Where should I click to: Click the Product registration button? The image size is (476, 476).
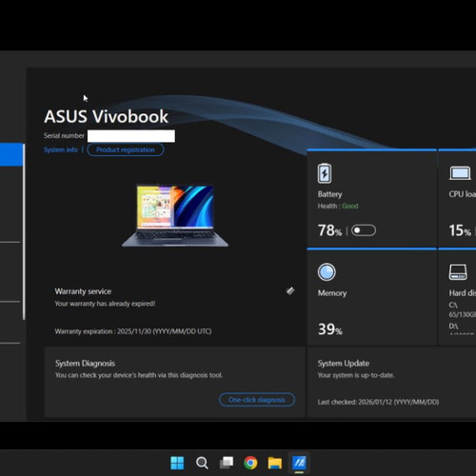(x=126, y=149)
